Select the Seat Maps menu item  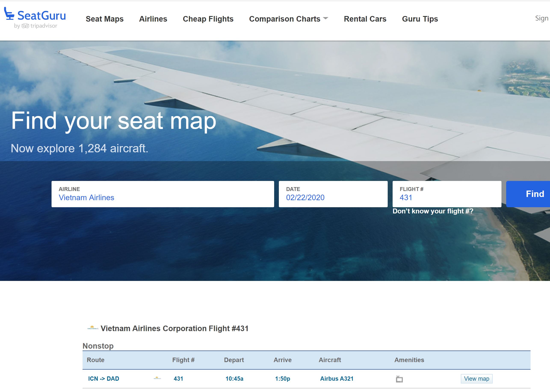tap(105, 18)
